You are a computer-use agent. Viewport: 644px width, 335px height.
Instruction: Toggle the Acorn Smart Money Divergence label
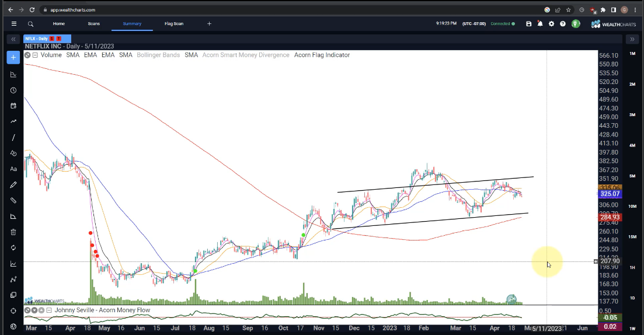(246, 55)
